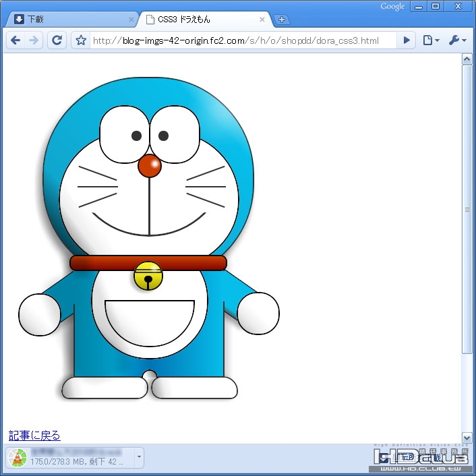Screen dimensions: 476x476
Task: Maximize the Chrome window
Action: click(x=436, y=7)
